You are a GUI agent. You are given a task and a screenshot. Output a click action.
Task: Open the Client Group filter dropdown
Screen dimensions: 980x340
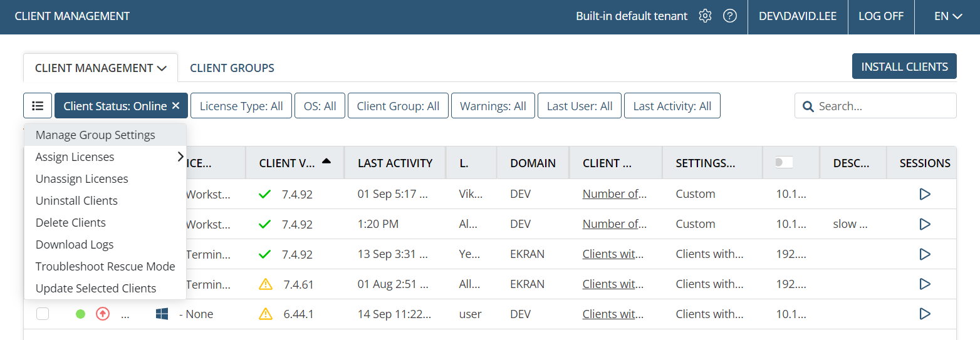tap(398, 106)
